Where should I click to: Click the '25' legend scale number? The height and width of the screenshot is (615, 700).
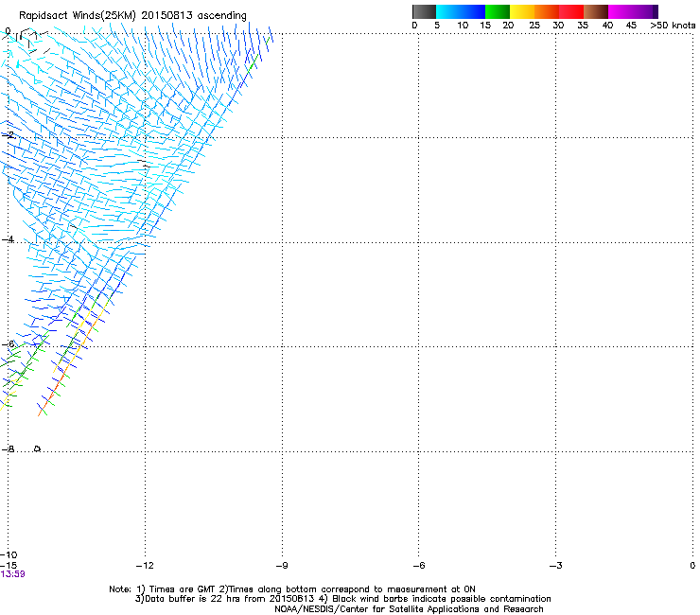coord(534,26)
